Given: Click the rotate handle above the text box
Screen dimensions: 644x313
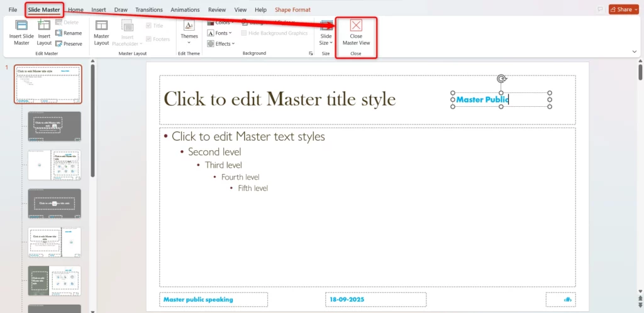Looking at the screenshot, I should (x=501, y=79).
